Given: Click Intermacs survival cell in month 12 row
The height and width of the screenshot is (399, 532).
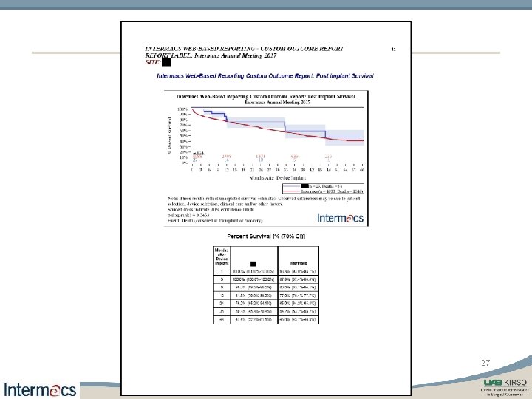Looking at the screenshot, I should (299, 296).
